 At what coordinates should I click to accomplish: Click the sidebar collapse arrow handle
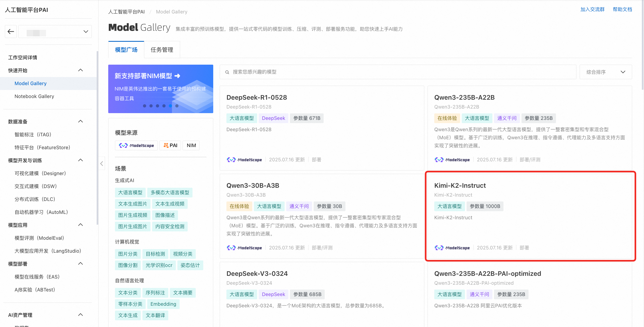coord(101,163)
